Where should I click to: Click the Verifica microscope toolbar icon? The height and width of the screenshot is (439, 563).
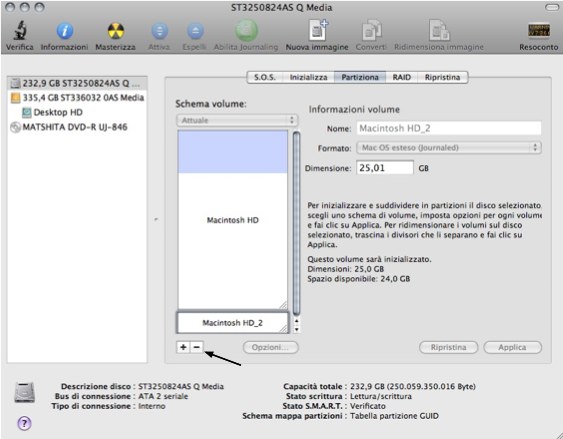(20, 31)
